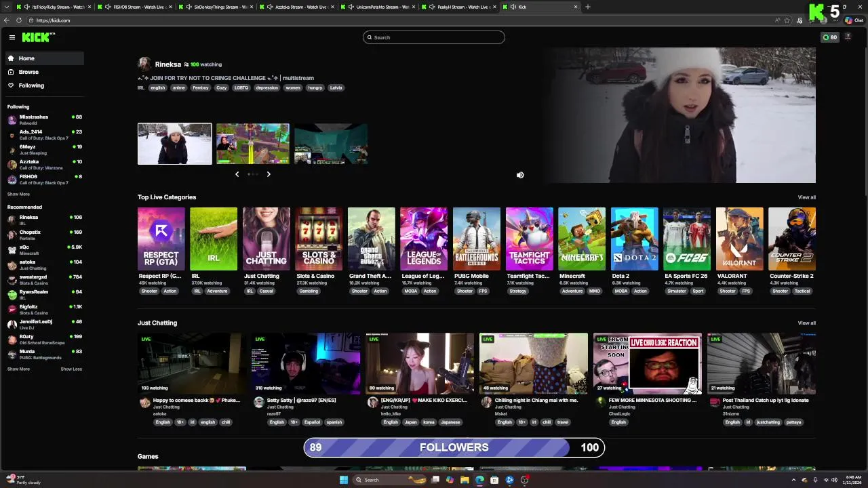868x488 pixels.
Task: Open hello_kiko stream thumbnail
Action: click(x=420, y=363)
